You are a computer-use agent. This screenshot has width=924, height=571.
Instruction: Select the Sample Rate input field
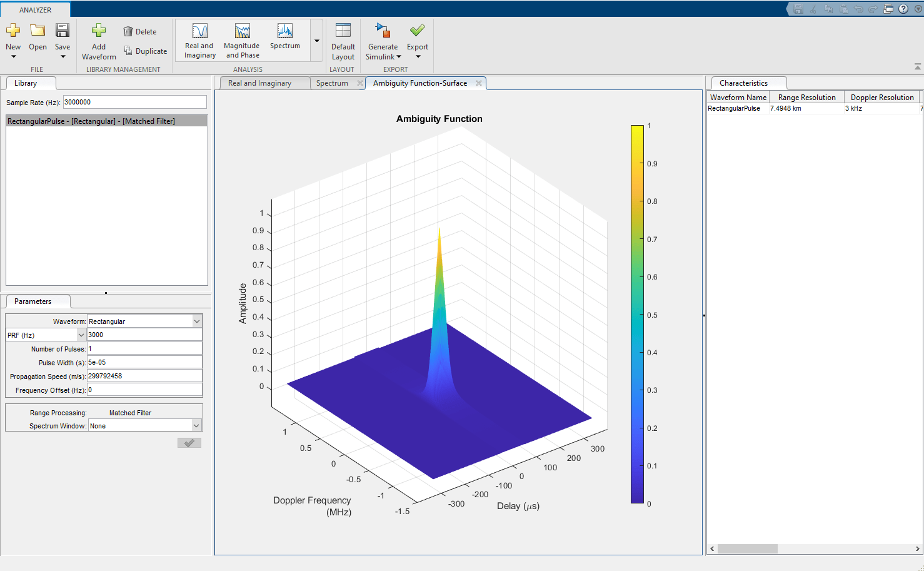coord(134,102)
